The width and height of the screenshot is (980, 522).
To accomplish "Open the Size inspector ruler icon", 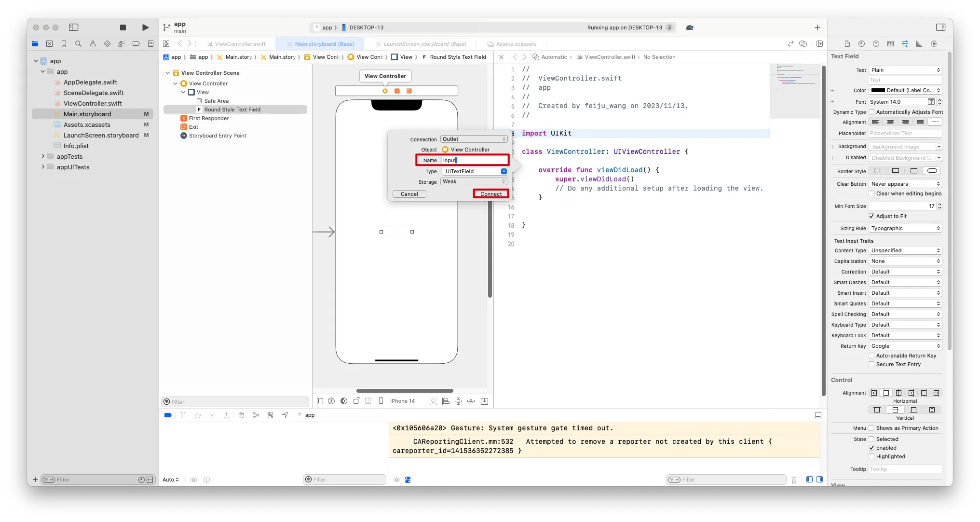I will [x=919, y=44].
